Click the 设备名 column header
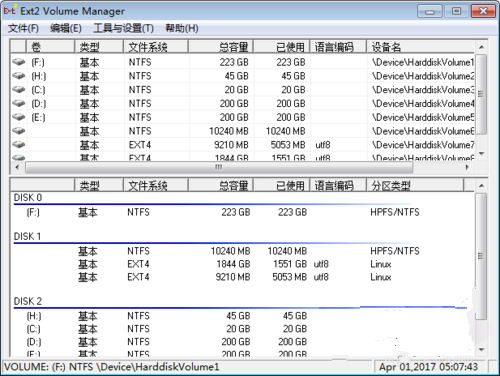The image size is (500, 376). coord(420,47)
